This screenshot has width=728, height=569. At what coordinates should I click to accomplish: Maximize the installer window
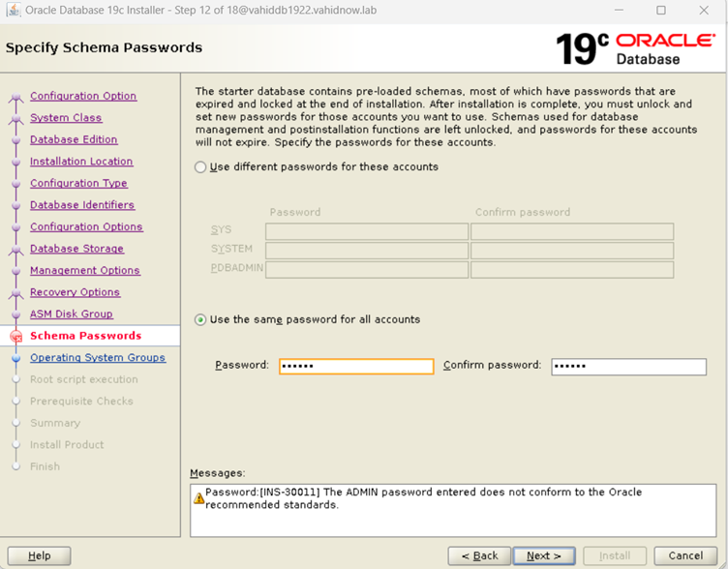click(660, 10)
